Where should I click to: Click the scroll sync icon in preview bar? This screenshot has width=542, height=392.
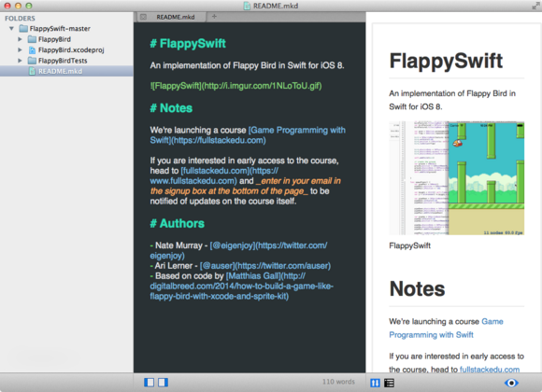[x=375, y=383]
